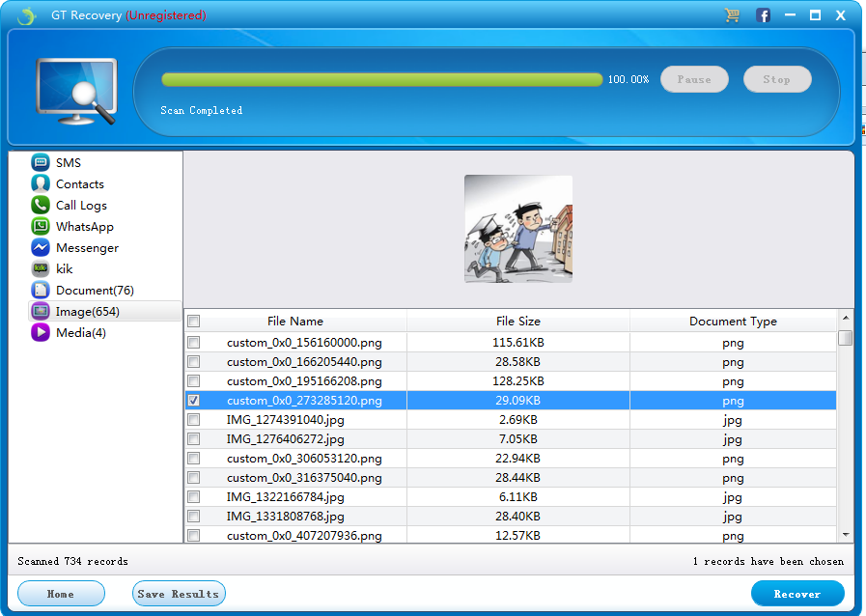Image resolution: width=866 pixels, height=616 pixels.
Task: Click the monitor magnifier scan icon
Action: pos(76,91)
